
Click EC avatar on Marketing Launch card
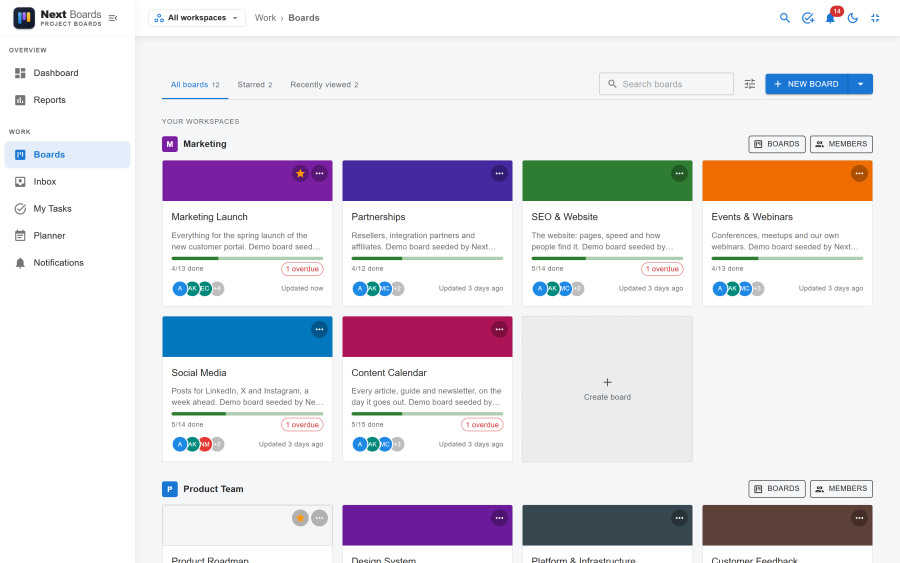tap(205, 289)
